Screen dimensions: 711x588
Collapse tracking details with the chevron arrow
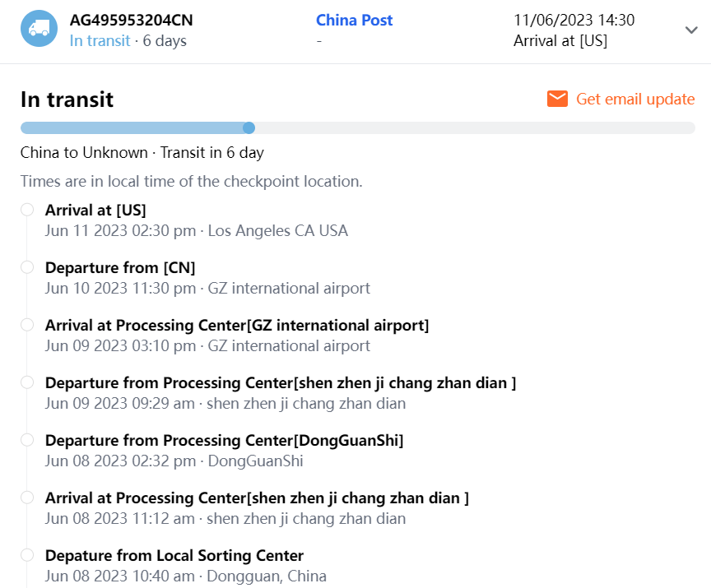coord(691,30)
